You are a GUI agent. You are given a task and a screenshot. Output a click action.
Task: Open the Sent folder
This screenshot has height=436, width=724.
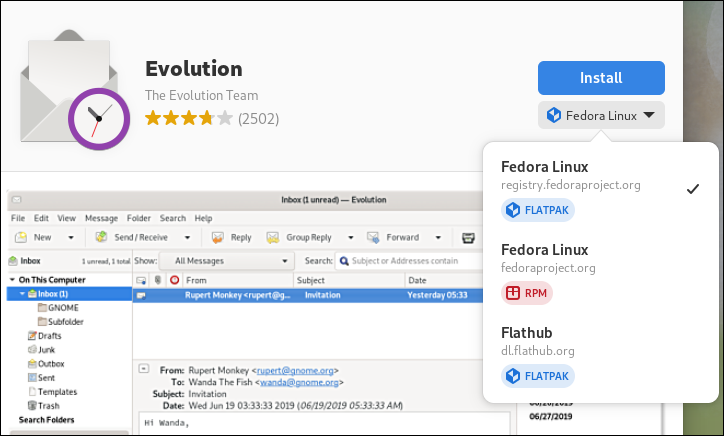[x=42, y=378]
